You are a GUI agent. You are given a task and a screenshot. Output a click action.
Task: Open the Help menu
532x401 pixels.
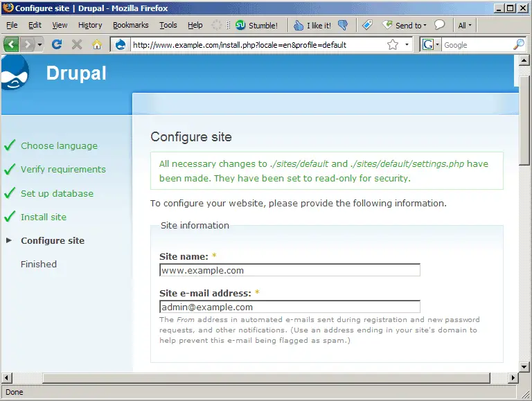[x=195, y=25]
